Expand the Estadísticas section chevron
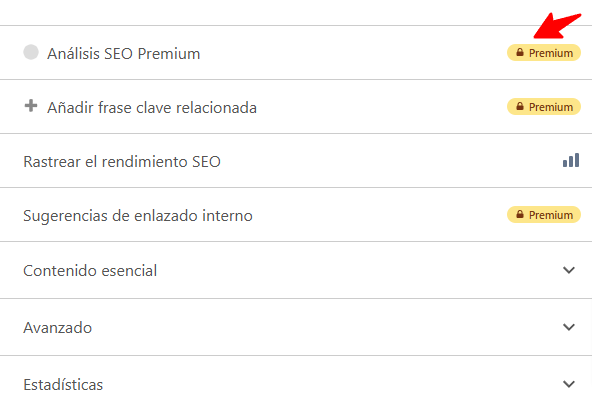 point(569,384)
